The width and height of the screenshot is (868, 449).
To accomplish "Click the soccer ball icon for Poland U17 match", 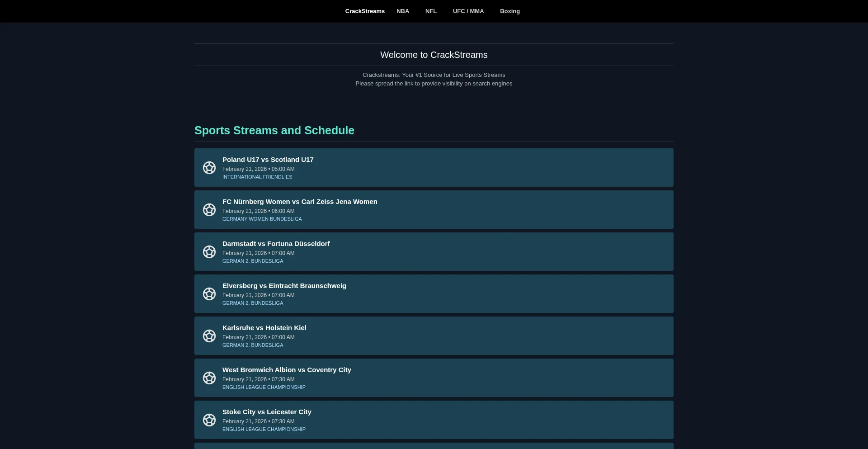I will pyautogui.click(x=209, y=168).
